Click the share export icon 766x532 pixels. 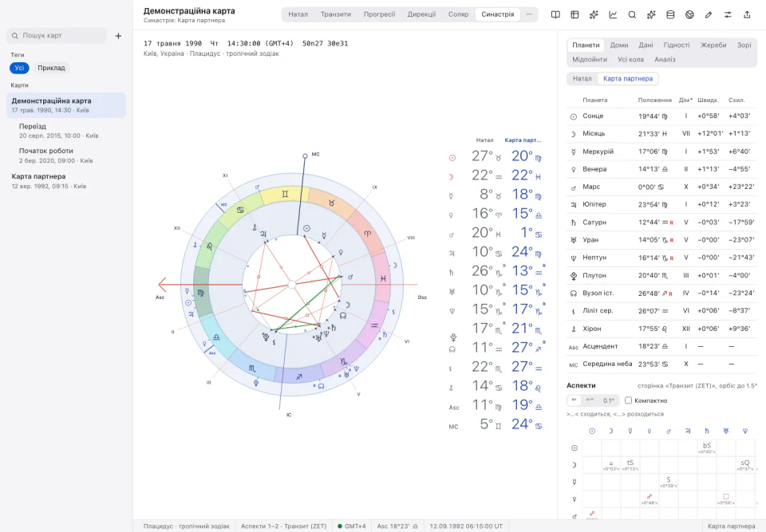pyautogui.click(x=747, y=14)
